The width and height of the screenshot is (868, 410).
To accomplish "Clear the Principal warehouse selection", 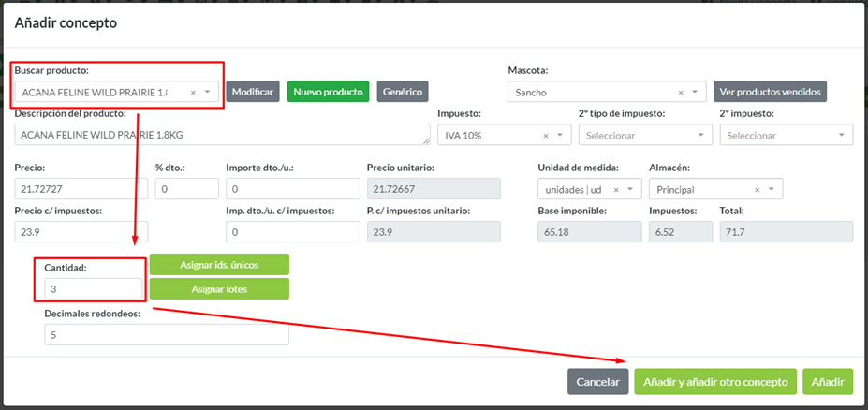I will pyautogui.click(x=757, y=189).
